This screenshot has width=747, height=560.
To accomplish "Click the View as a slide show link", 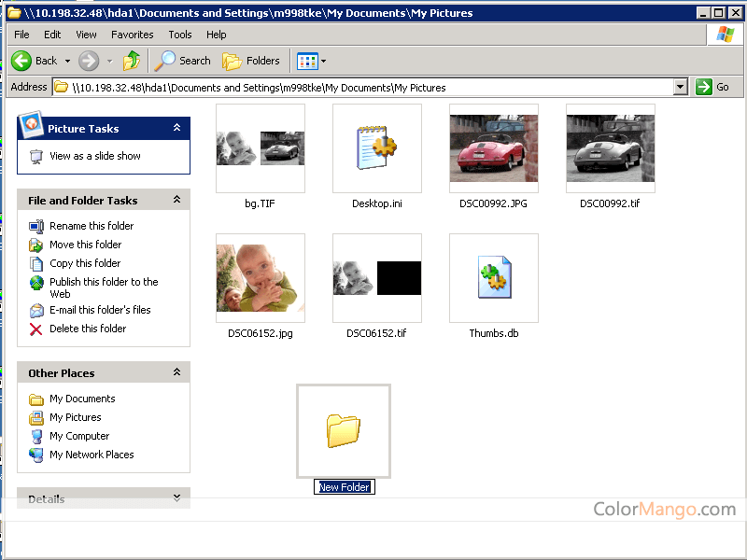I will (94, 156).
